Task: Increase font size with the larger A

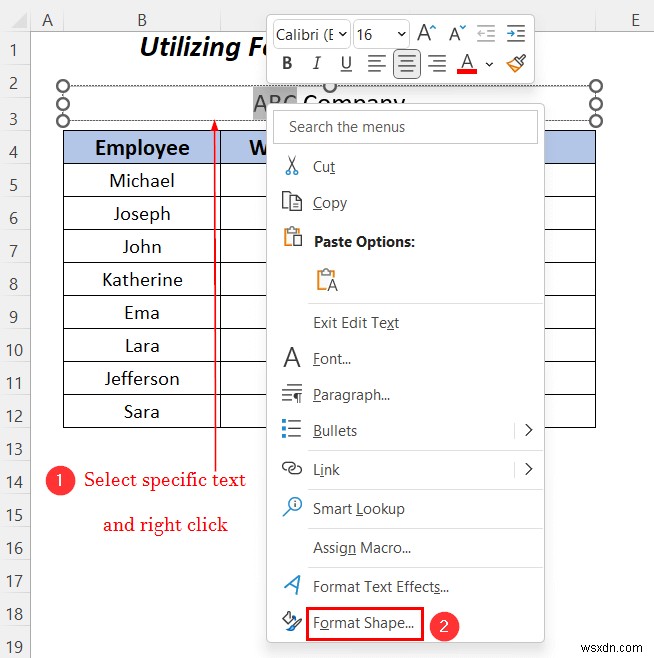Action: [x=426, y=33]
